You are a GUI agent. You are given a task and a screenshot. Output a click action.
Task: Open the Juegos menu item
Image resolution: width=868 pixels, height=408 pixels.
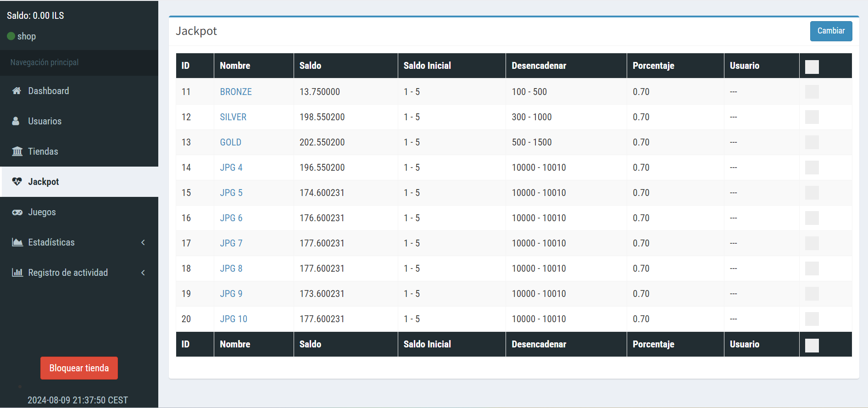(79, 212)
